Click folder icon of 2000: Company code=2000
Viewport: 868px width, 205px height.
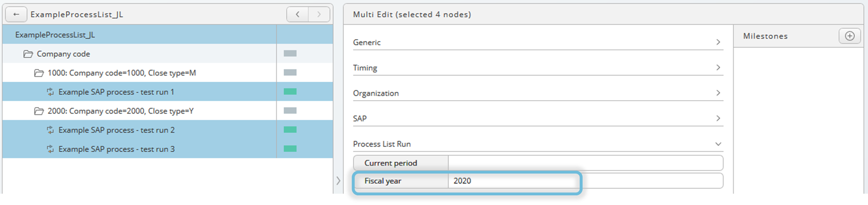point(39,111)
